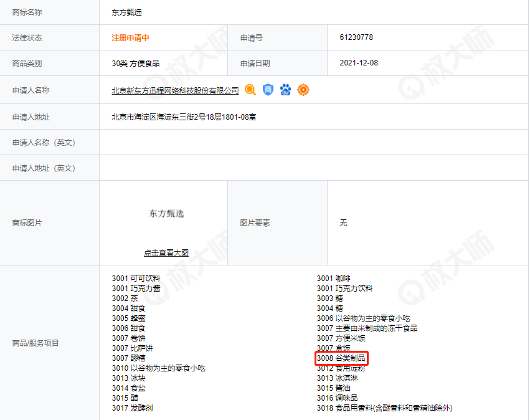This screenshot has height=420, width=530.
Task: Click the 法律状态 row label
Action: [27, 38]
